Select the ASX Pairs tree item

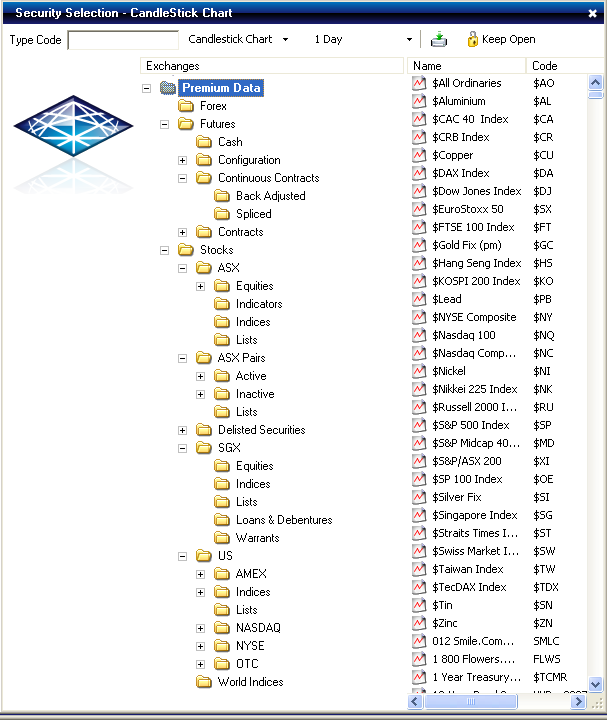(242, 358)
